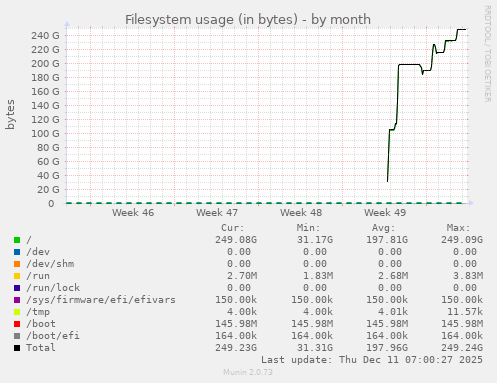Image resolution: width=497 pixels, height=383 pixels.
Task: Click the Total min value 31.31G
Action: pos(315,348)
